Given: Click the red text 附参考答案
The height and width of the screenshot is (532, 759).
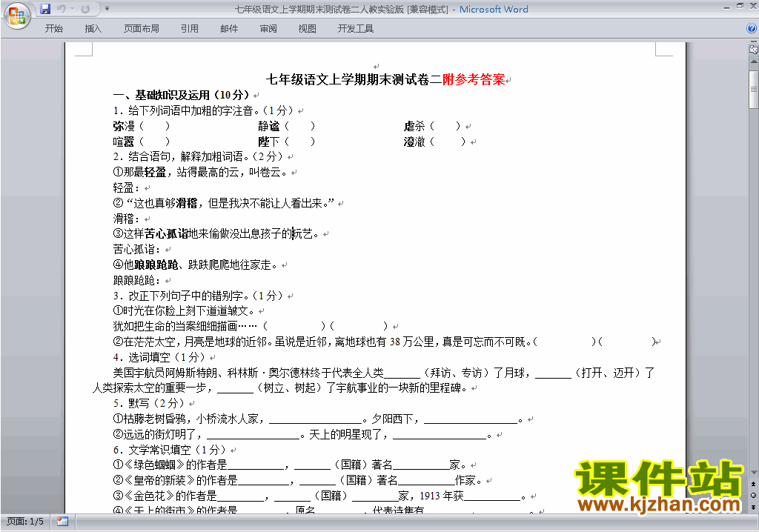Looking at the screenshot, I should (x=474, y=79).
